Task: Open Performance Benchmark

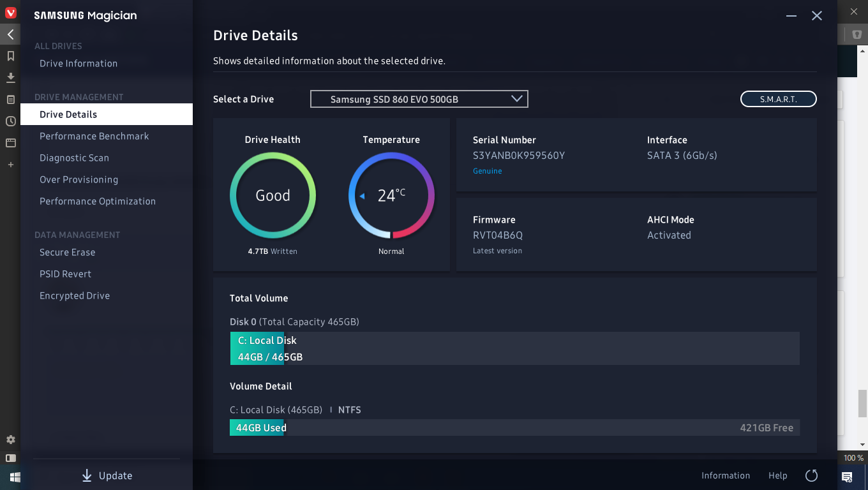Action: coord(94,136)
